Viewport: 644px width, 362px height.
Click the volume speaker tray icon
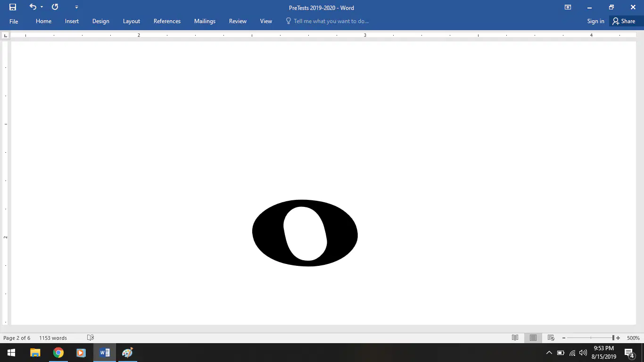[583, 353]
